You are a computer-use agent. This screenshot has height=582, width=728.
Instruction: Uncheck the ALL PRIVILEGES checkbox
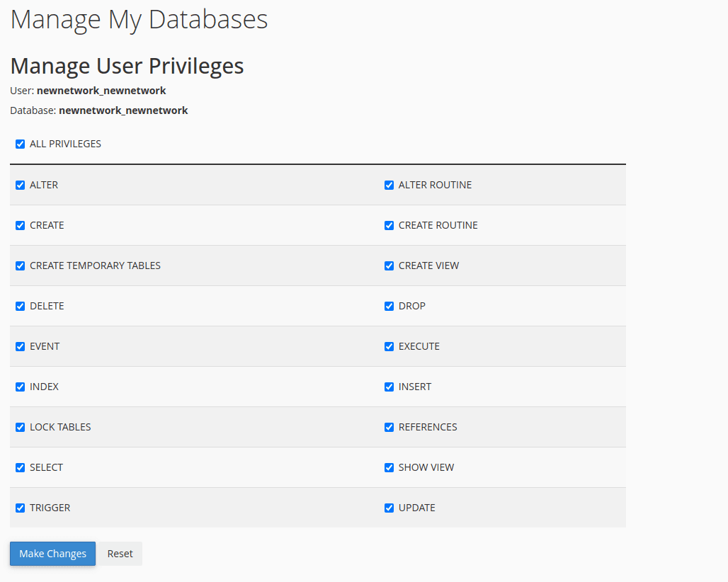tap(20, 144)
